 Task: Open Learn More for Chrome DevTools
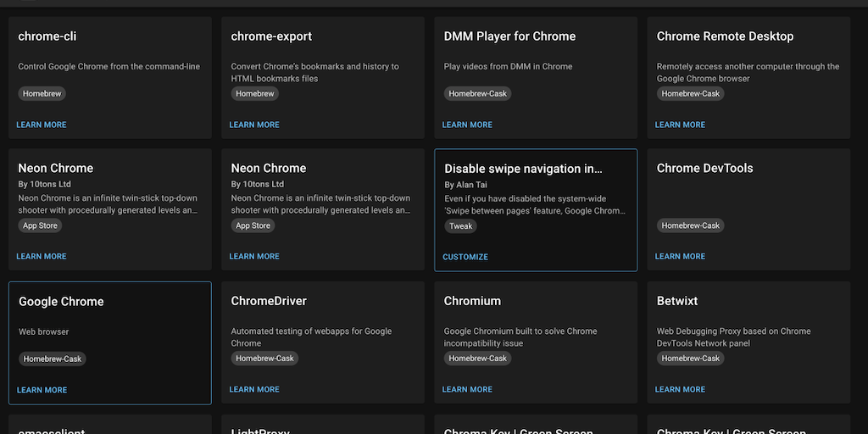pyautogui.click(x=680, y=256)
